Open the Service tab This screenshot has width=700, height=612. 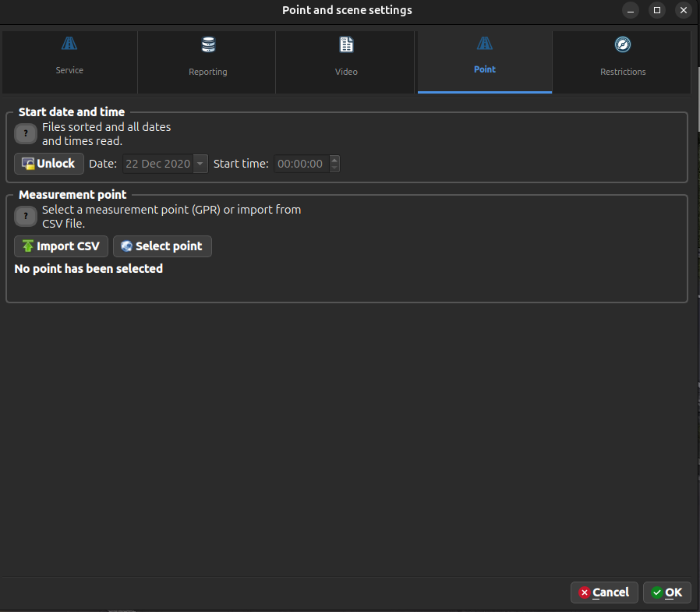click(69, 62)
